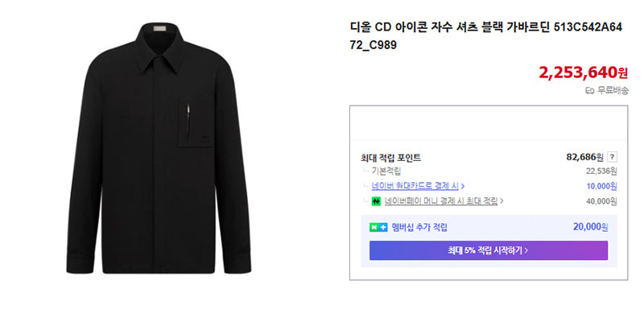Click 기본적립 row label

tap(386, 171)
